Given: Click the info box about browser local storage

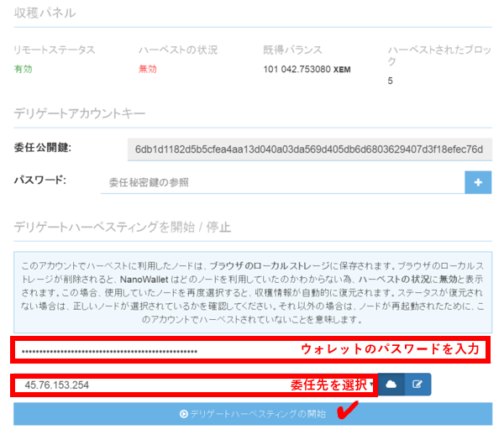Looking at the screenshot, I should (253, 292).
